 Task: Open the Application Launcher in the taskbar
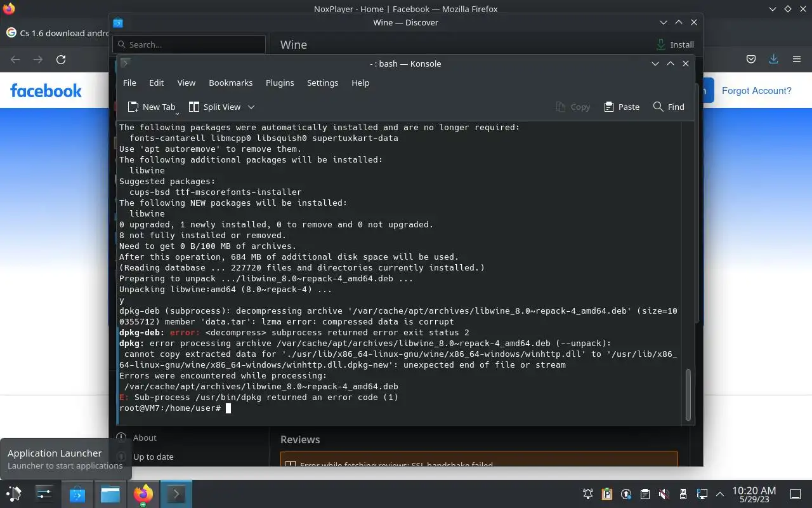click(14, 494)
